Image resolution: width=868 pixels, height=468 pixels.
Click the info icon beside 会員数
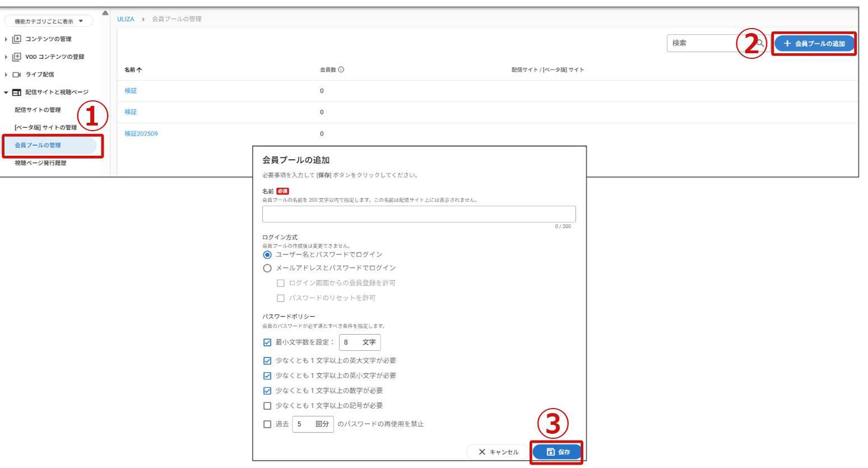coord(341,70)
